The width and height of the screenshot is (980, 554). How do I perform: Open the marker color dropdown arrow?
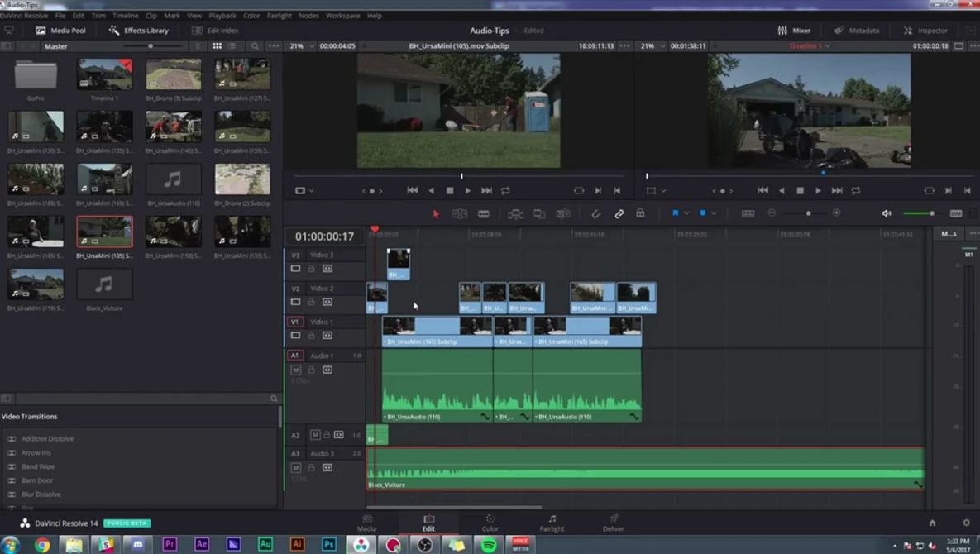pyautogui.click(x=714, y=213)
